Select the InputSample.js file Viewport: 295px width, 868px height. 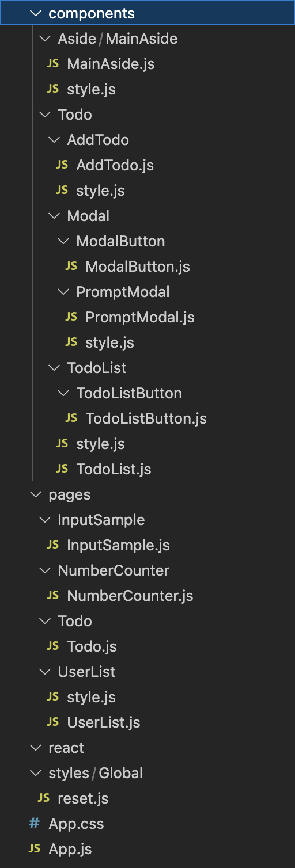click(x=118, y=545)
